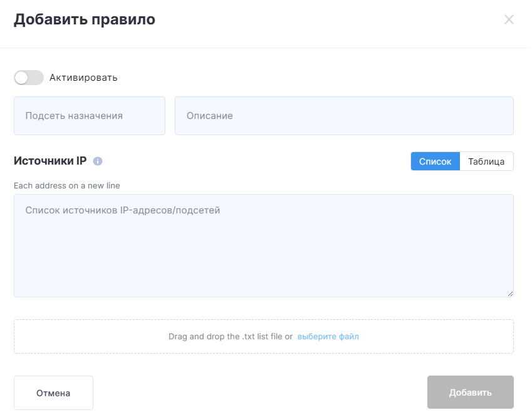Click the Отмена button

pos(54,392)
